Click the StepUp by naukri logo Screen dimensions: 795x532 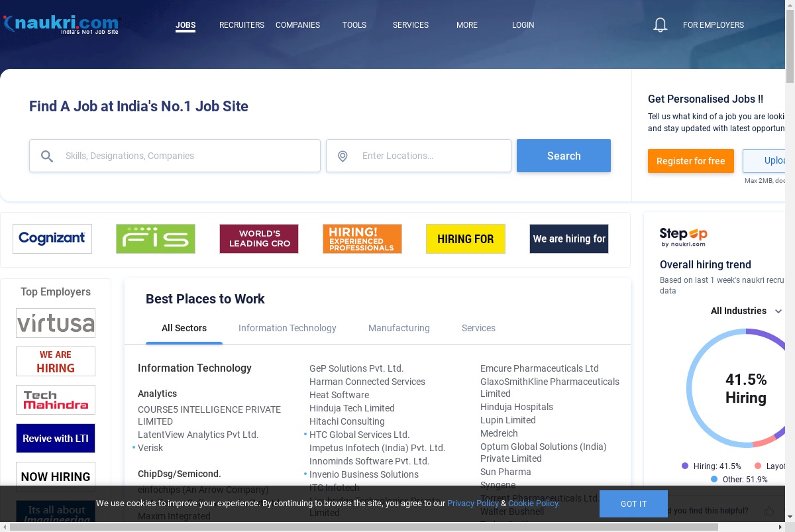coord(683,237)
